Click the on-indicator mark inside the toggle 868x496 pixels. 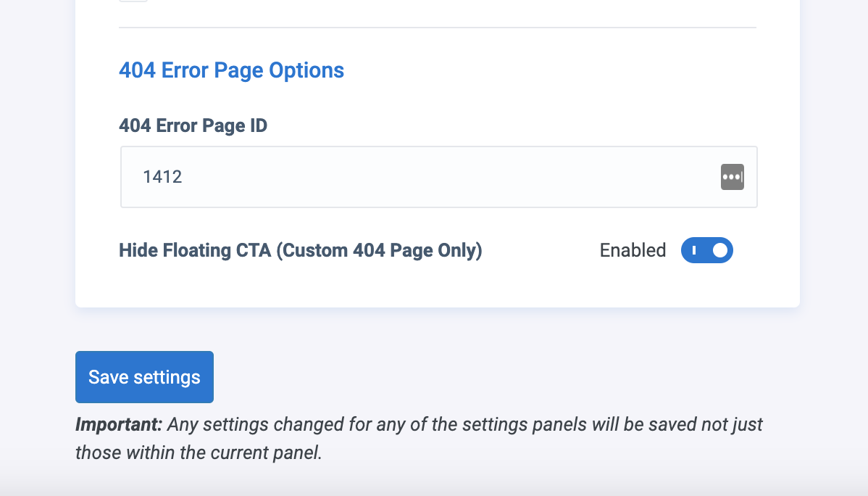coord(693,250)
